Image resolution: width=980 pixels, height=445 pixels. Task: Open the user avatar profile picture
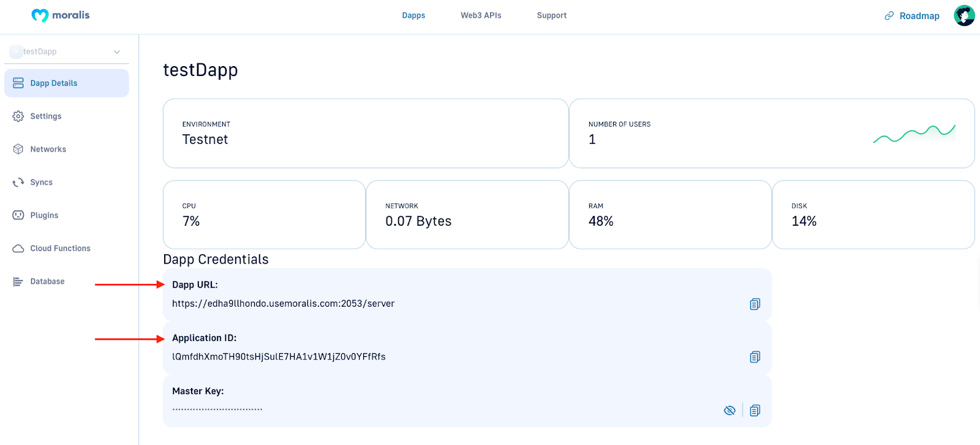(964, 15)
